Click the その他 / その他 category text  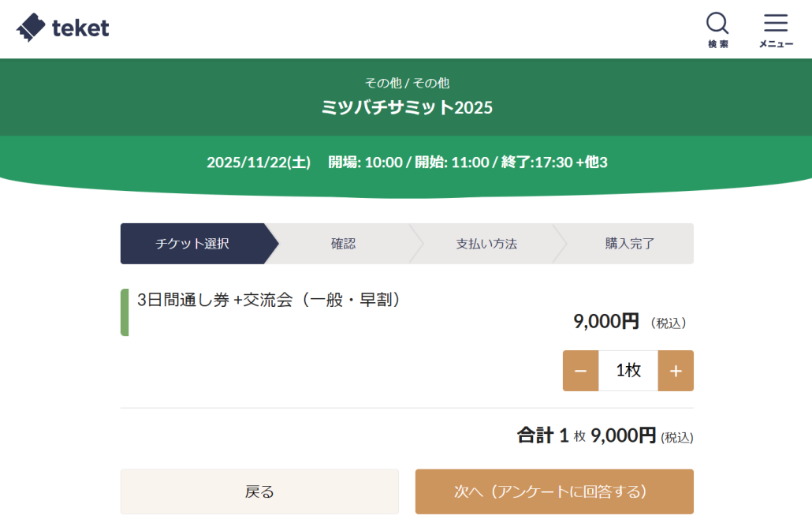tap(407, 83)
